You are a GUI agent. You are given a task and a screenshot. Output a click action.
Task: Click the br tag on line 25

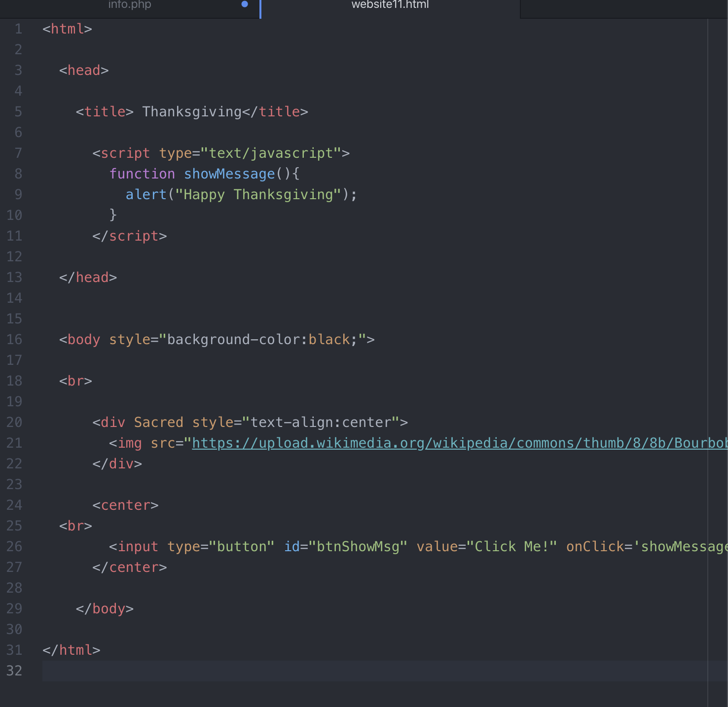(75, 526)
